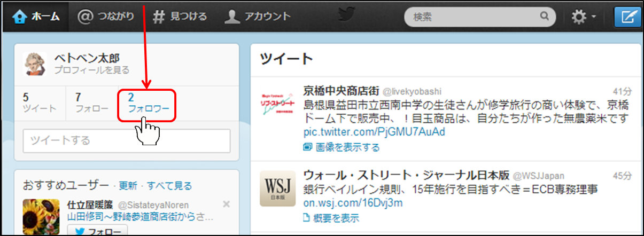Open the ホーム tab
The width and height of the screenshot is (644, 236).
click(x=36, y=17)
